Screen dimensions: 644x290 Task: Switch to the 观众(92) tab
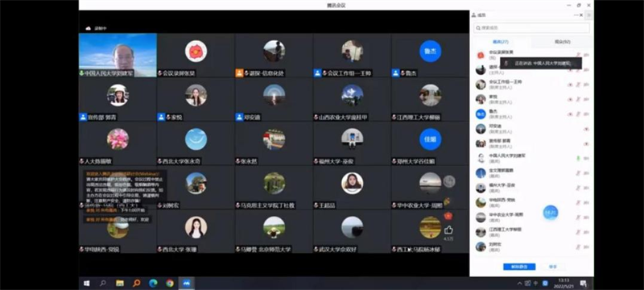click(x=562, y=42)
